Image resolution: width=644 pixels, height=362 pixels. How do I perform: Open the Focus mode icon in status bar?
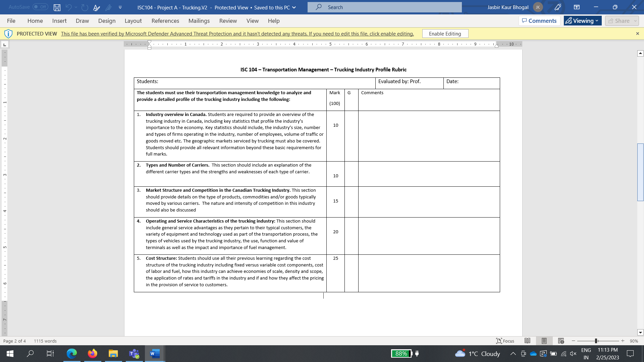pyautogui.click(x=505, y=341)
